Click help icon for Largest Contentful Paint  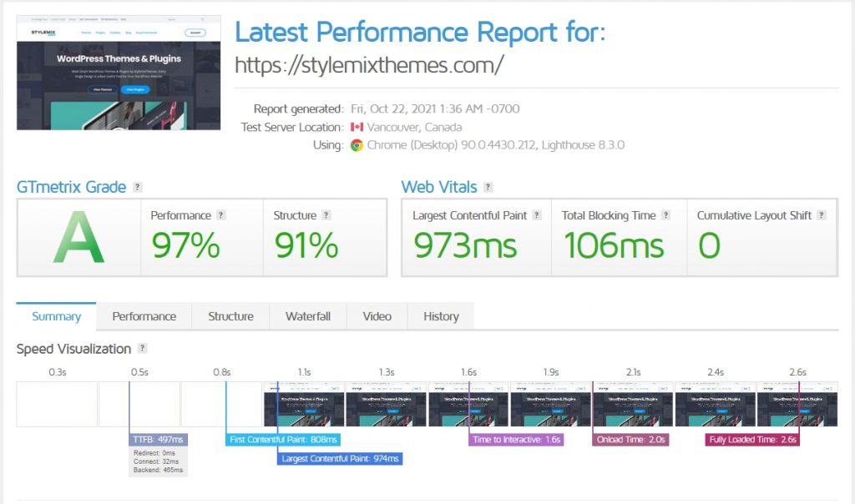538,215
